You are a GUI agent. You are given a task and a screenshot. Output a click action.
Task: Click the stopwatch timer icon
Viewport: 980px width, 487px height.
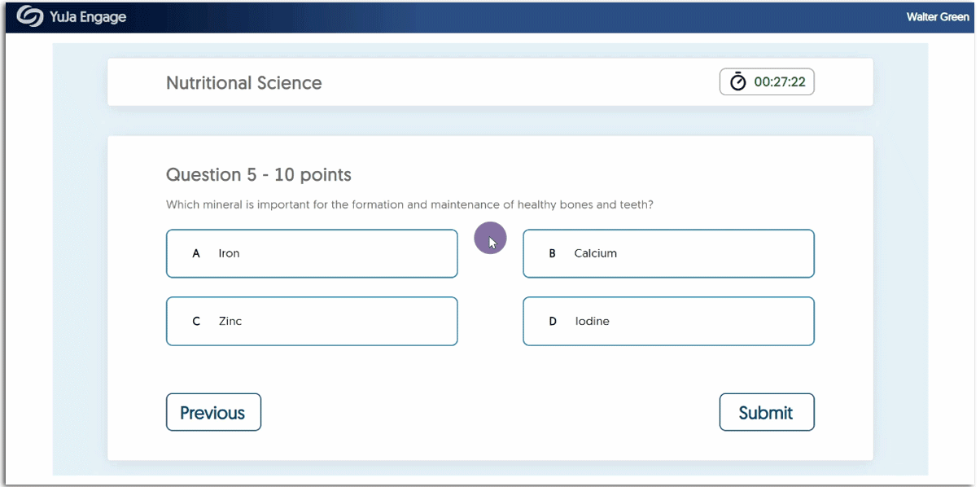pos(737,81)
